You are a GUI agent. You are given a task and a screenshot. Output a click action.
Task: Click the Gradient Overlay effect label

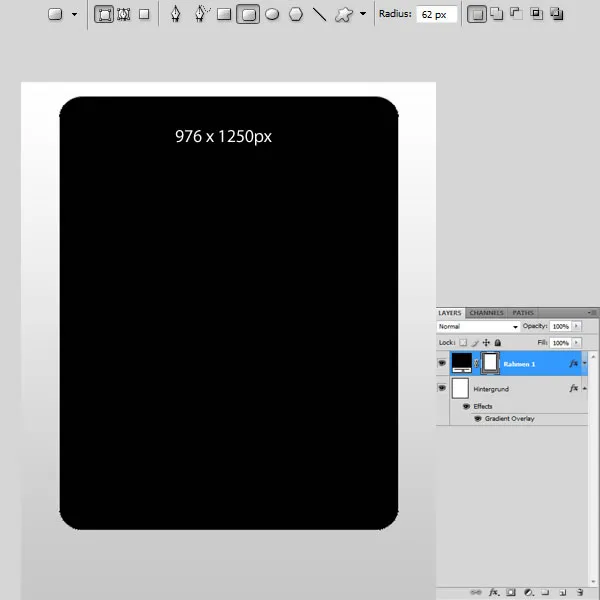point(510,419)
